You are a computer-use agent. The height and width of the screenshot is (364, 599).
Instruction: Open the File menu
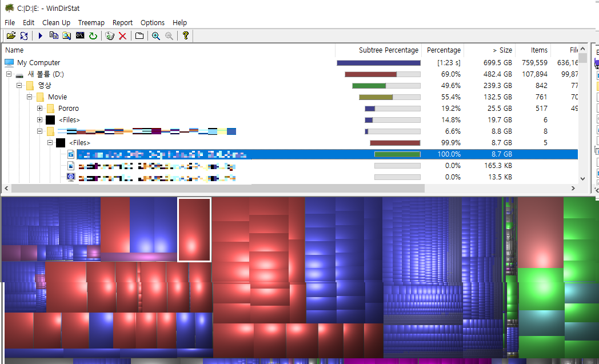(10, 22)
